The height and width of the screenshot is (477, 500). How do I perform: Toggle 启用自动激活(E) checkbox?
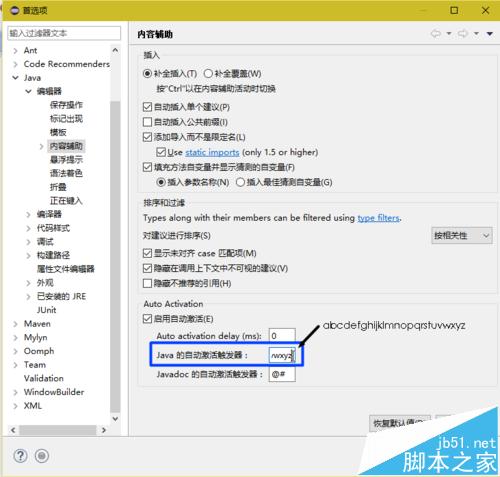coord(147,319)
